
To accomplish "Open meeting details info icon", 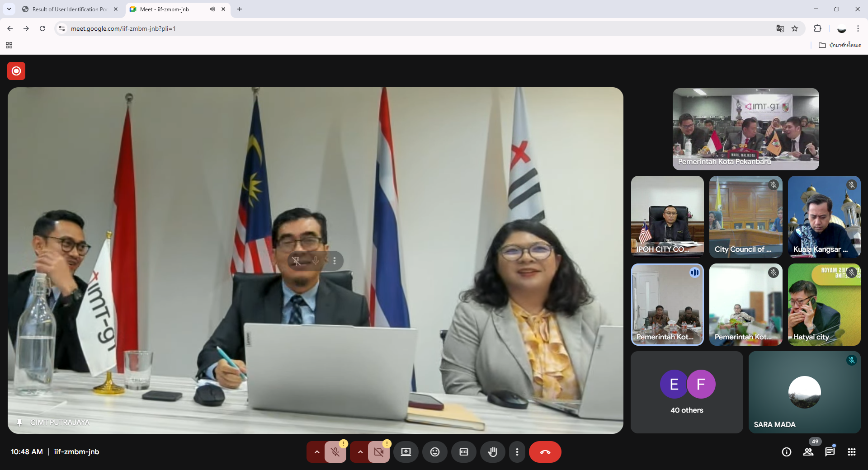I will tap(786, 452).
